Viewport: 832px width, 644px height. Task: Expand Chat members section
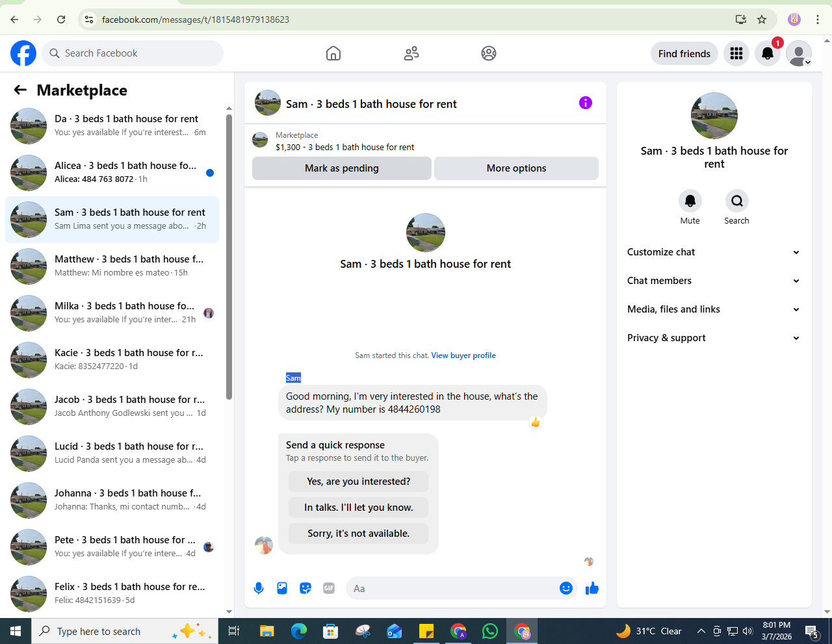point(714,281)
